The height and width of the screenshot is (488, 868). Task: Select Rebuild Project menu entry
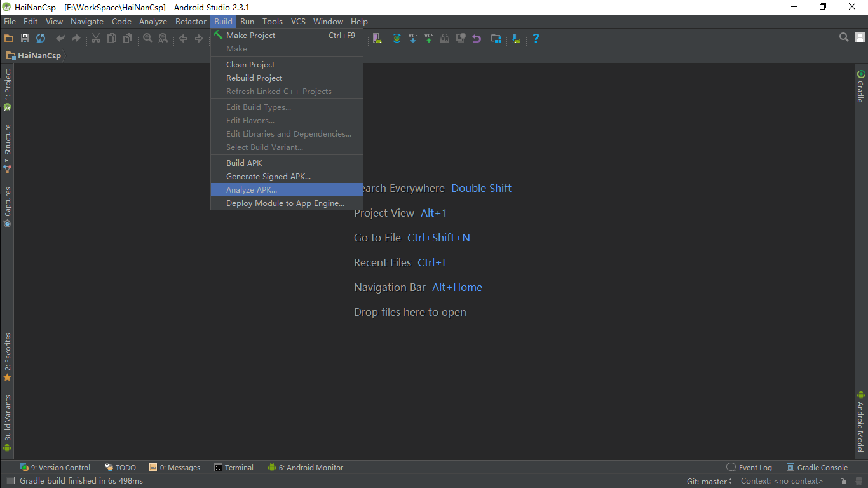click(x=287, y=78)
